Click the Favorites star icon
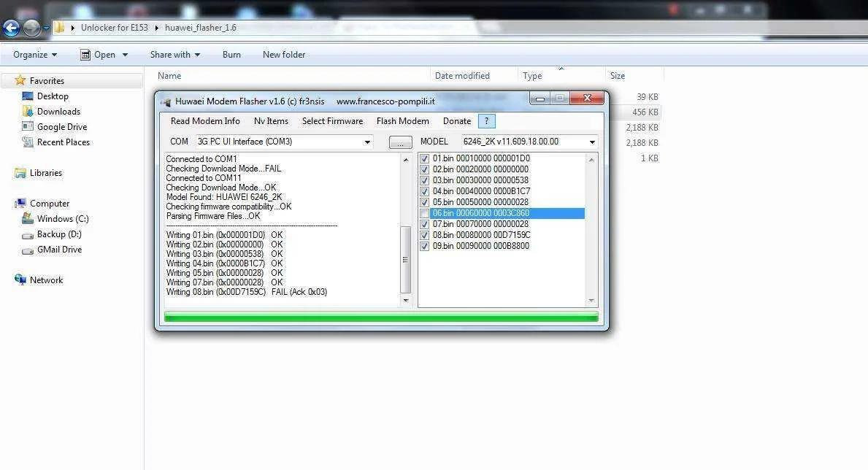The image size is (868, 470). 20,80
